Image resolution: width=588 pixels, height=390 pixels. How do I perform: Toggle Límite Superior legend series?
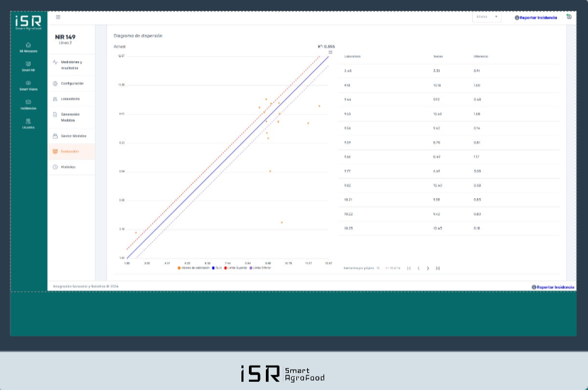235,268
